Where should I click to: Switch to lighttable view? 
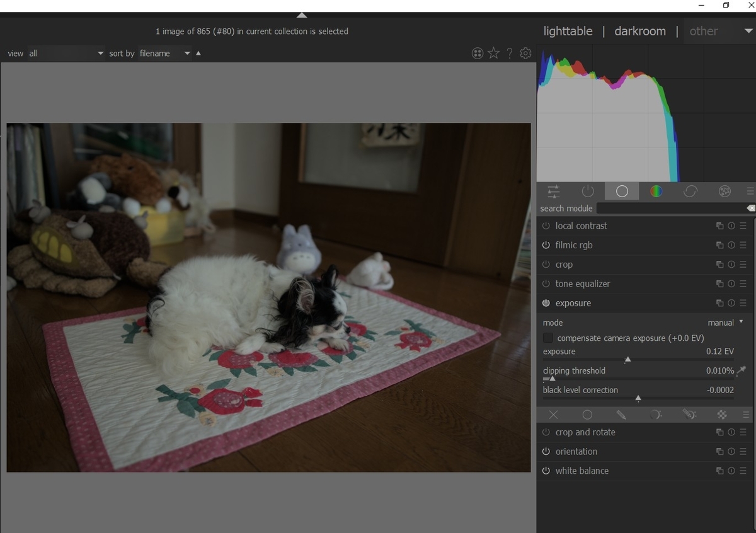click(x=568, y=31)
